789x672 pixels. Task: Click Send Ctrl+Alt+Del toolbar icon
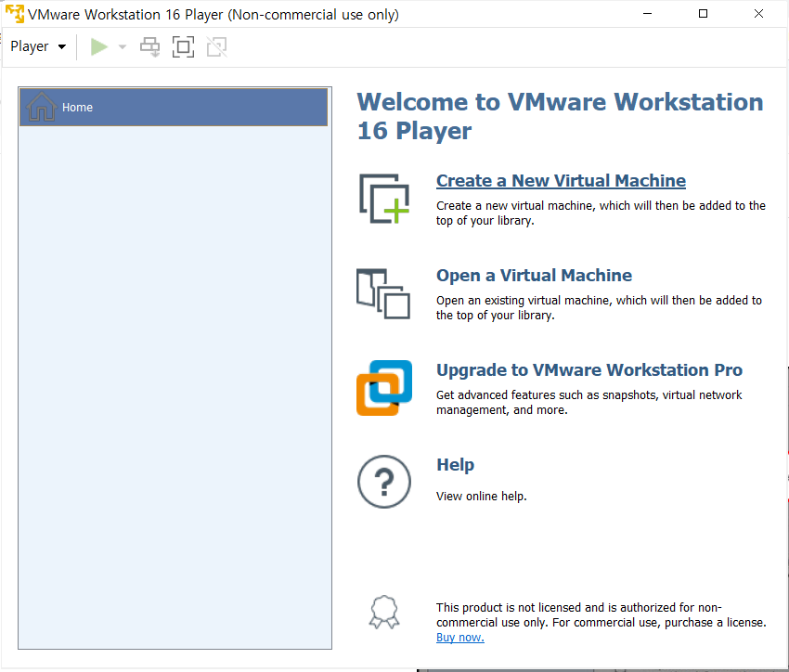tap(150, 46)
